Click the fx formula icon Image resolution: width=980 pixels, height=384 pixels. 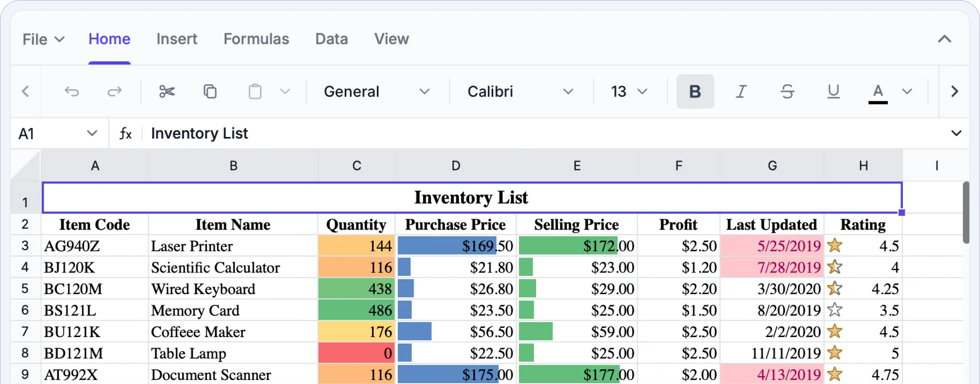tap(125, 133)
